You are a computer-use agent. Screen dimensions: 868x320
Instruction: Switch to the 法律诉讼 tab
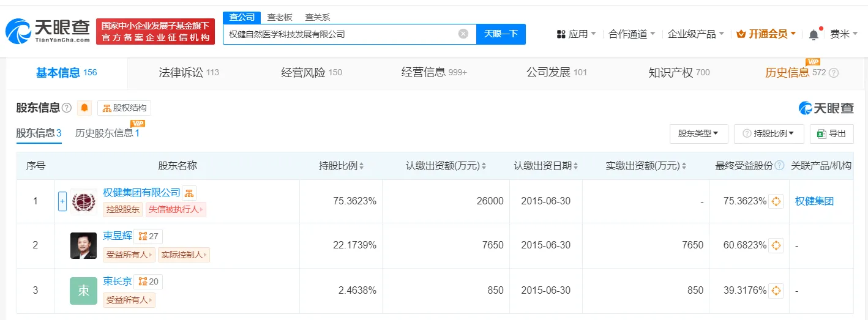pyautogui.click(x=189, y=72)
